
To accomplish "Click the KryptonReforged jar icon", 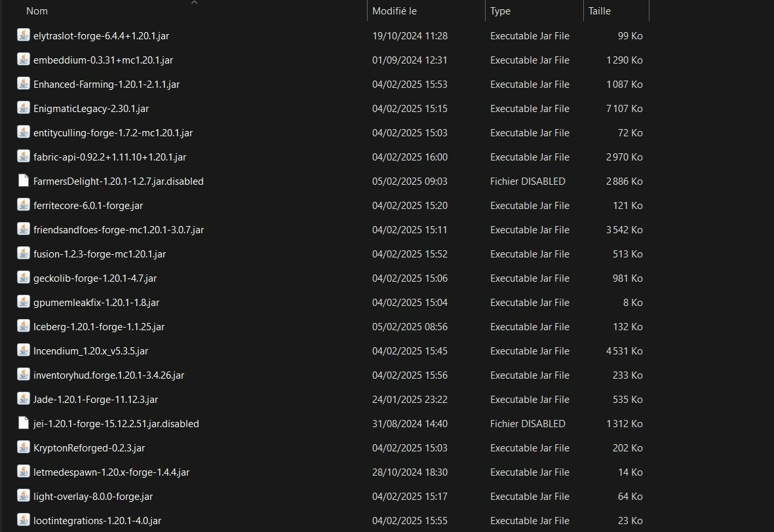I will 23,447.
